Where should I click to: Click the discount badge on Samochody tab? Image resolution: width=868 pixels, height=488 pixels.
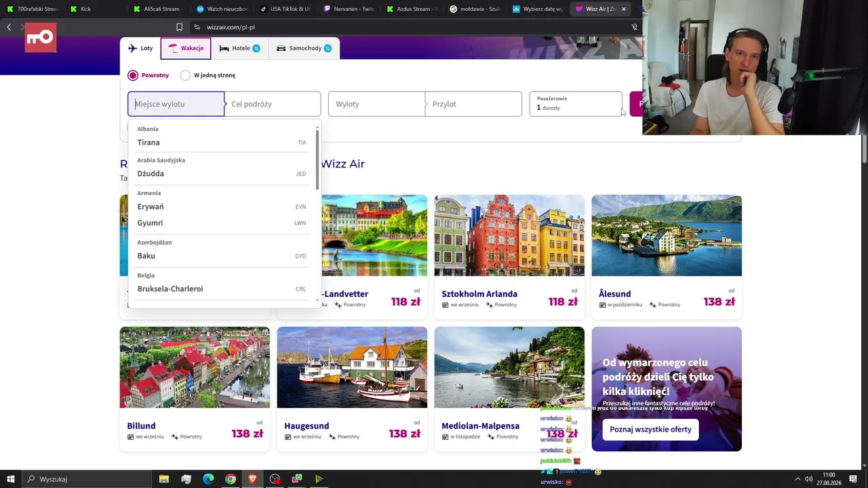click(x=328, y=48)
